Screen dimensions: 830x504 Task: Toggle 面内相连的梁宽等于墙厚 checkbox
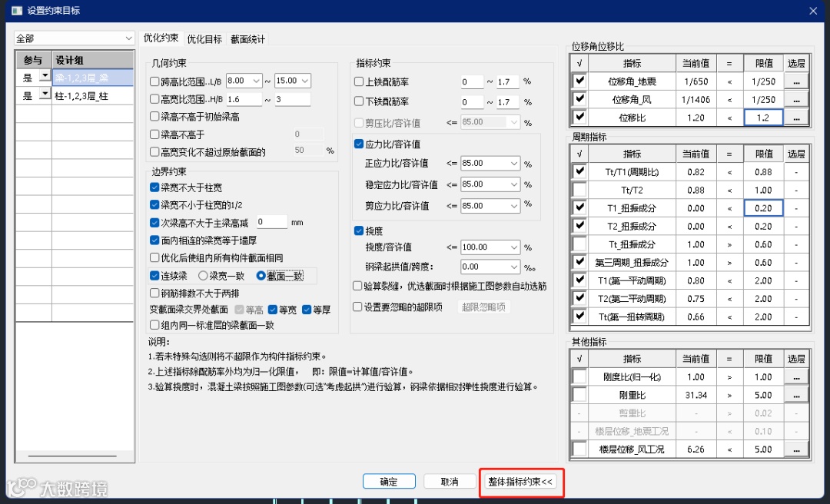154,240
